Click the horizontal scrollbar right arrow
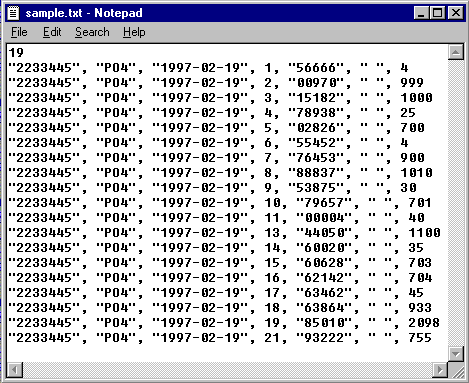This screenshot has width=469, height=383. coord(440,370)
